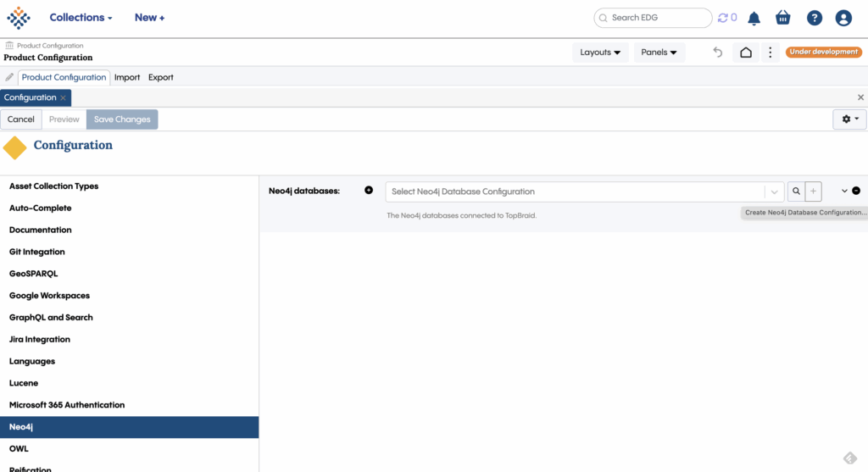Open the user profile icon
The height and width of the screenshot is (472, 868).
pos(843,19)
